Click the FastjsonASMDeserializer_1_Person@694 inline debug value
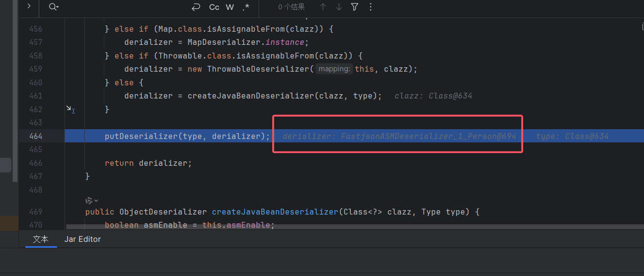This screenshot has height=276, width=644. coord(399,136)
